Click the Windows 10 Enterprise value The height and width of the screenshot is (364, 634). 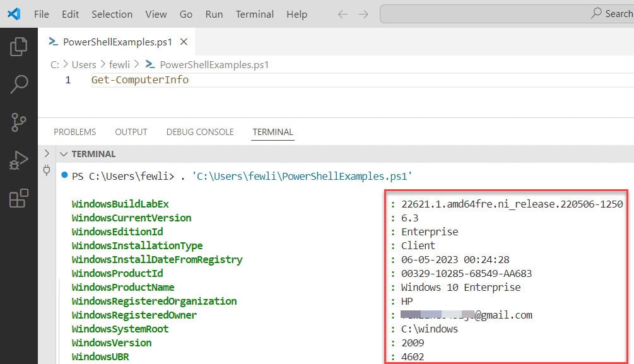pos(461,287)
